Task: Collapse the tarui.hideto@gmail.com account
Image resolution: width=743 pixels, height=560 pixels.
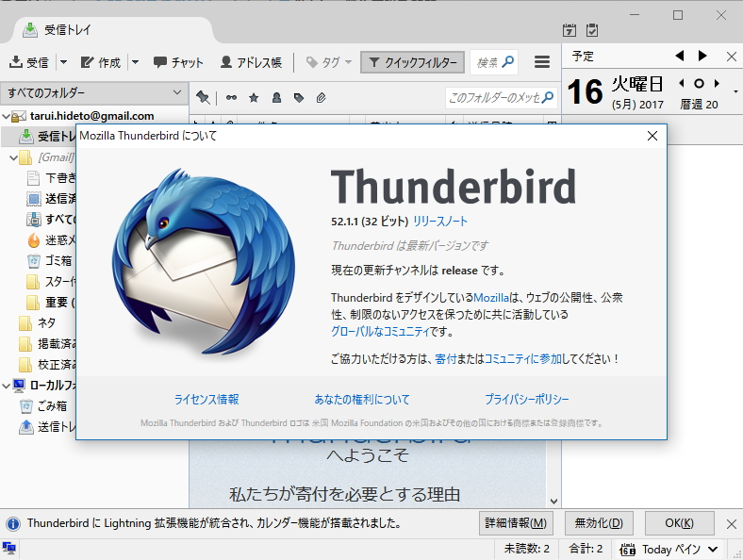Action: coord(7,116)
